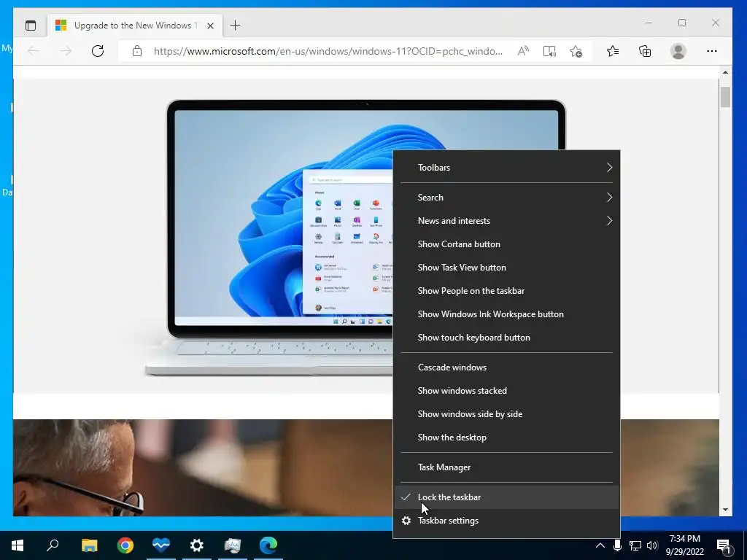The height and width of the screenshot is (560, 747).
Task: Open the picture-frame app icon on taskbar
Action: coord(233,545)
